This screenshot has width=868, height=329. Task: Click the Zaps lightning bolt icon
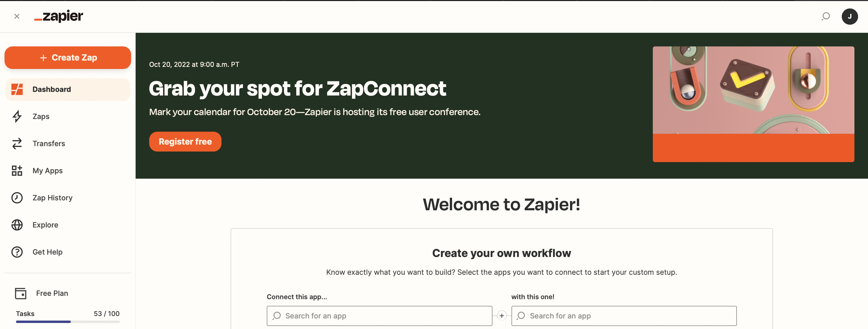pos(17,117)
